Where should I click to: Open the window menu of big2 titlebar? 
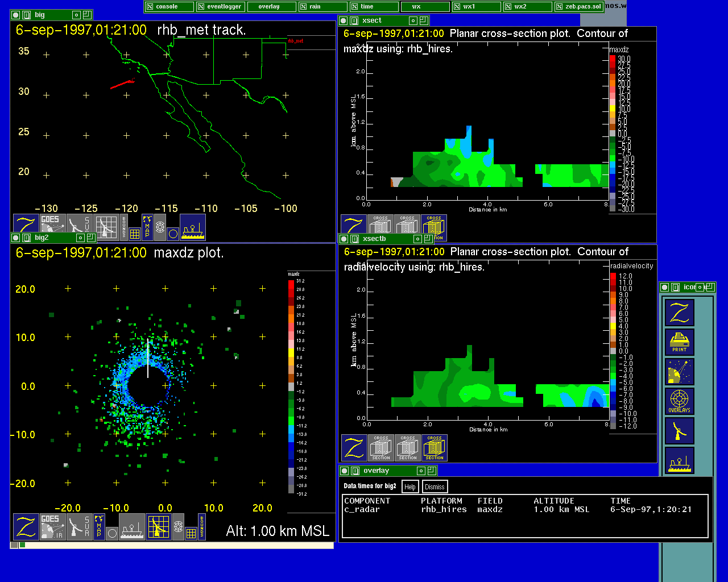coord(26,238)
